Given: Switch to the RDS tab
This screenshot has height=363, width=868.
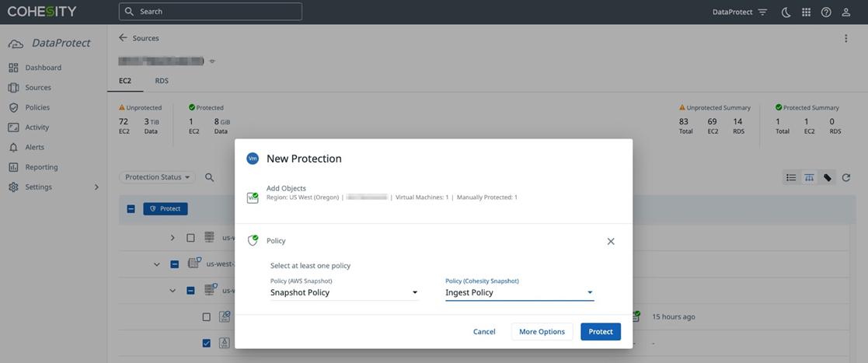Looking at the screenshot, I should (x=162, y=81).
